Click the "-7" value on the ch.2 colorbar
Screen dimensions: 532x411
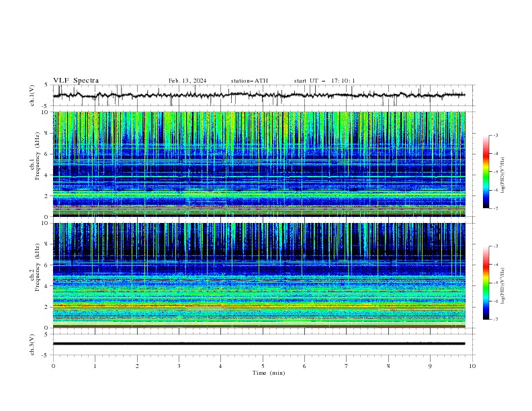point(496,319)
